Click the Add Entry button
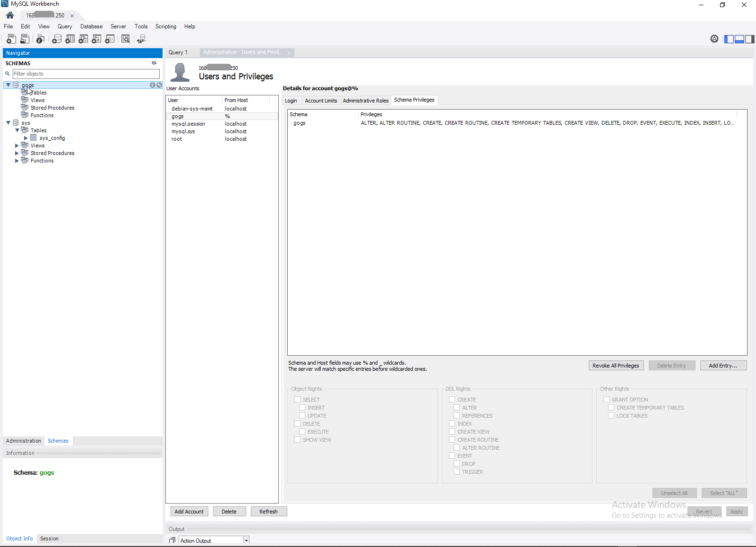This screenshot has height=547, width=756. pyautogui.click(x=723, y=366)
